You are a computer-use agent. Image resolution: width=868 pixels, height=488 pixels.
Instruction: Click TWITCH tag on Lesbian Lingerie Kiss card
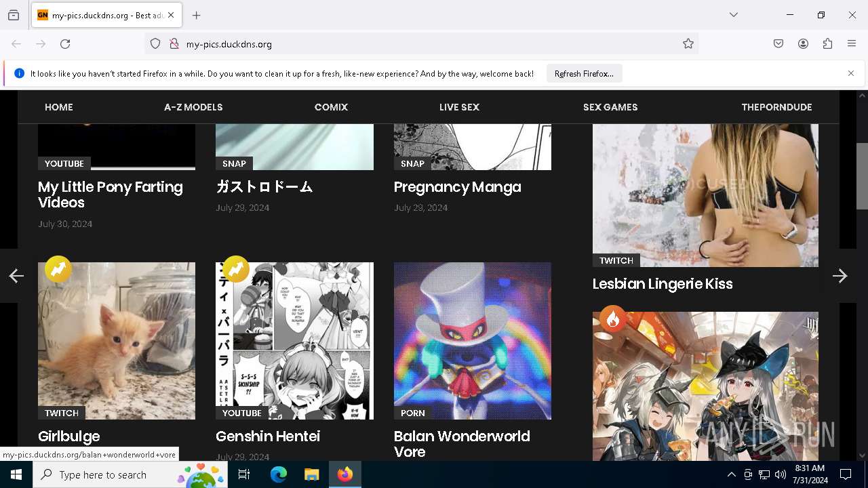click(616, 260)
